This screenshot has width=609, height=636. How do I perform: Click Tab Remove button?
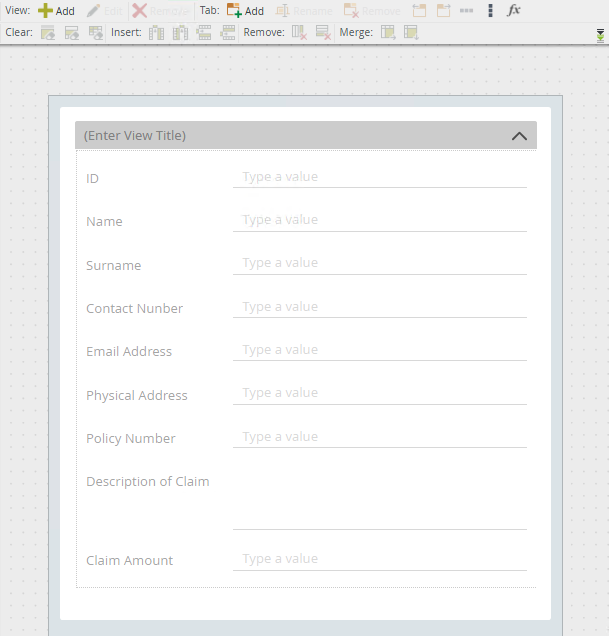coord(372,11)
